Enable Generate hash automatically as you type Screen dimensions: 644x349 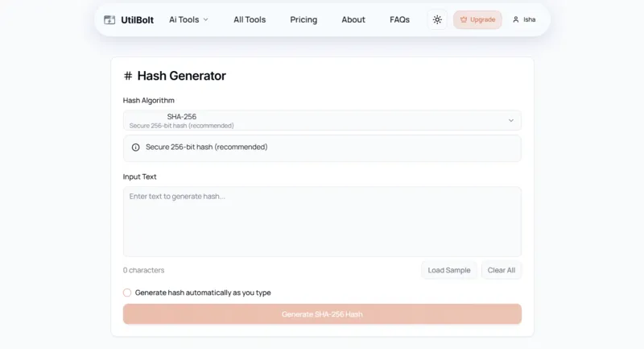point(127,293)
